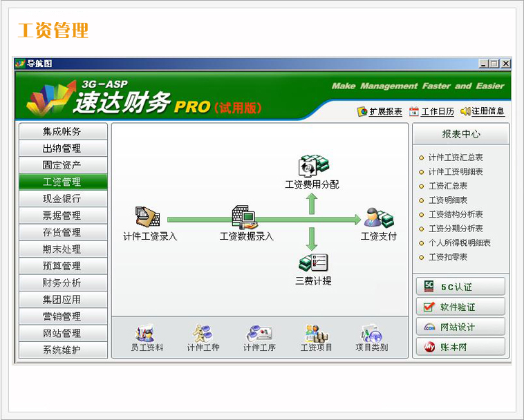This screenshot has height=420, width=524.
Task: Open the 工资项目 icon
Action: pos(316,333)
